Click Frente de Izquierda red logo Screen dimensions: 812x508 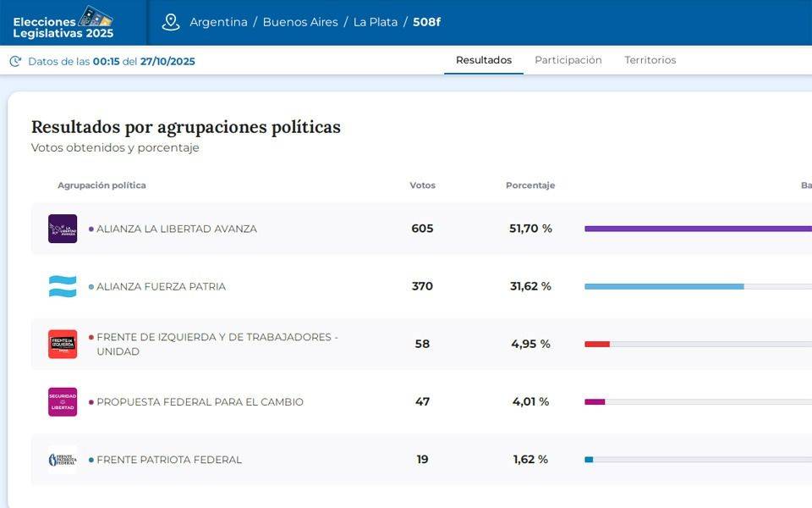pyautogui.click(x=63, y=344)
